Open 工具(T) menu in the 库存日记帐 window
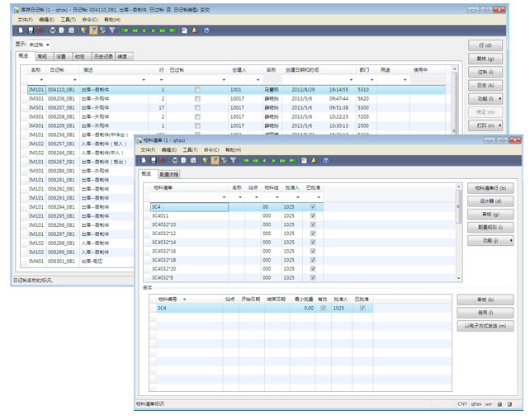This screenshot has height=420, width=530. pos(68,18)
